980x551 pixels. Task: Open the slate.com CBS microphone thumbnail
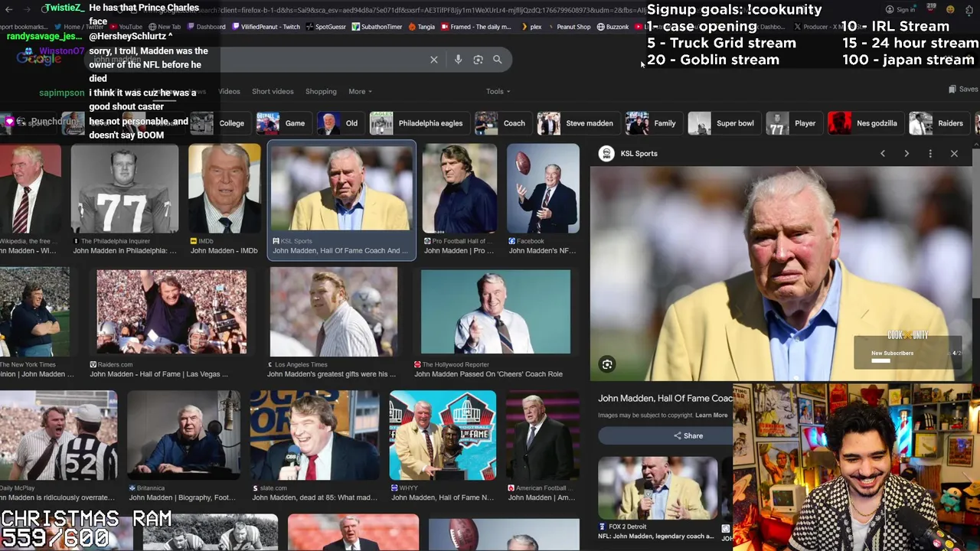pyautogui.click(x=315, y=435)
